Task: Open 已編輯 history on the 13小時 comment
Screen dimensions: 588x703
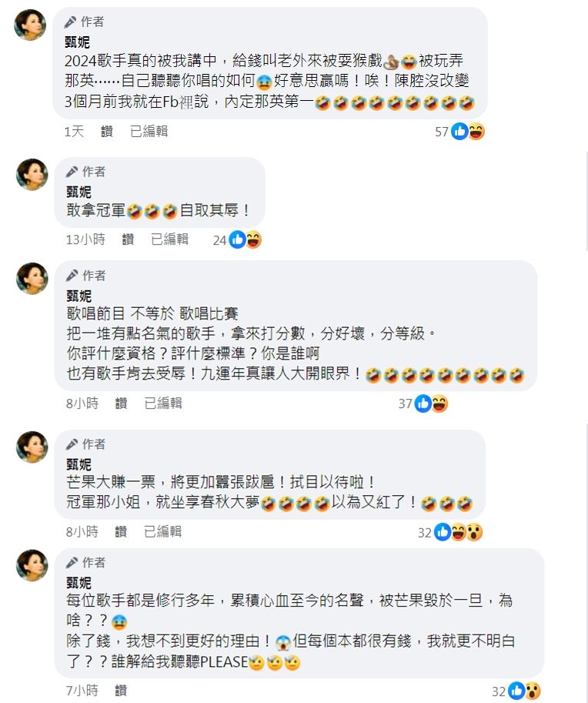Action: (170, 240)
